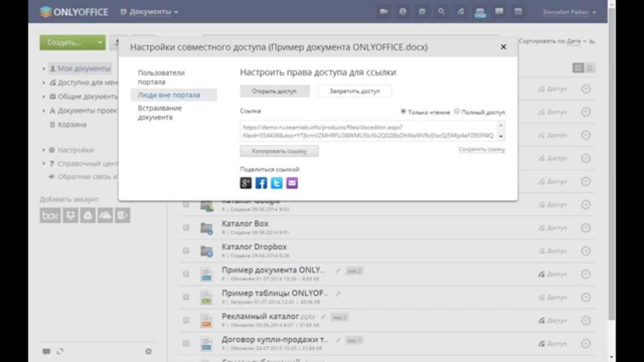The height and width of the screenshot is (362, 644).
Task: Tick checkbox for Рекламный каталог.pptx
Action: pos(186,320)
